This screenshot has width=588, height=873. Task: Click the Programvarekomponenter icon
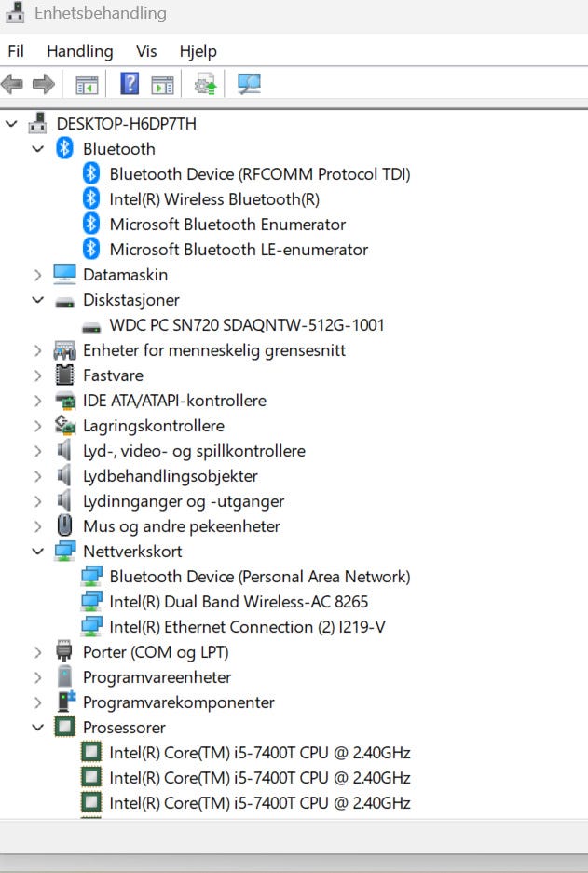click(66, 701)
